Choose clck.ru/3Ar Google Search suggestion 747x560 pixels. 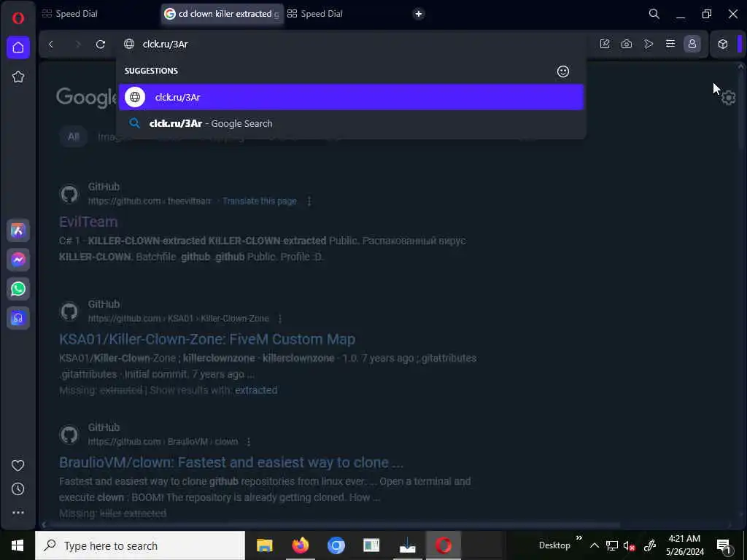tap(351, 124)
